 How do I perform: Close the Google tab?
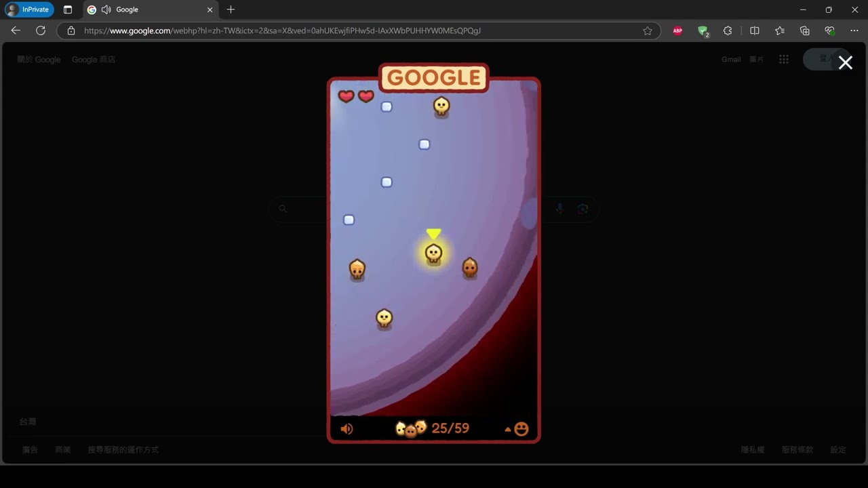pyautogui.click(x=210, y=9)
